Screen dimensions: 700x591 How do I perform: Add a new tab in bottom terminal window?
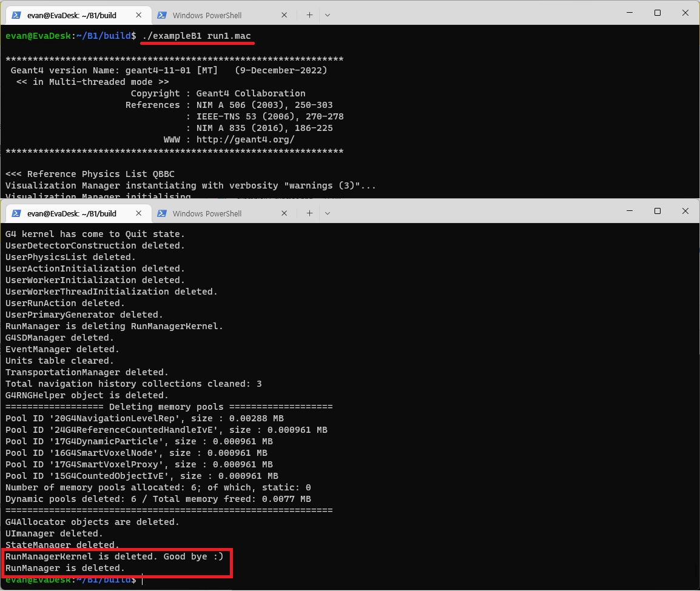[x=309, y=213]
